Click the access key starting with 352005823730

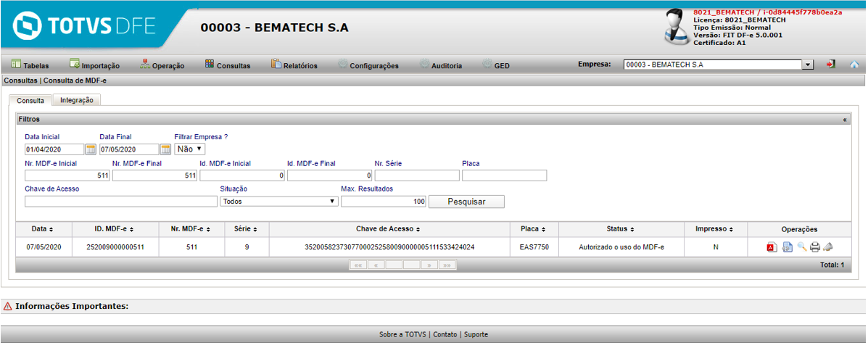point(389,247)
